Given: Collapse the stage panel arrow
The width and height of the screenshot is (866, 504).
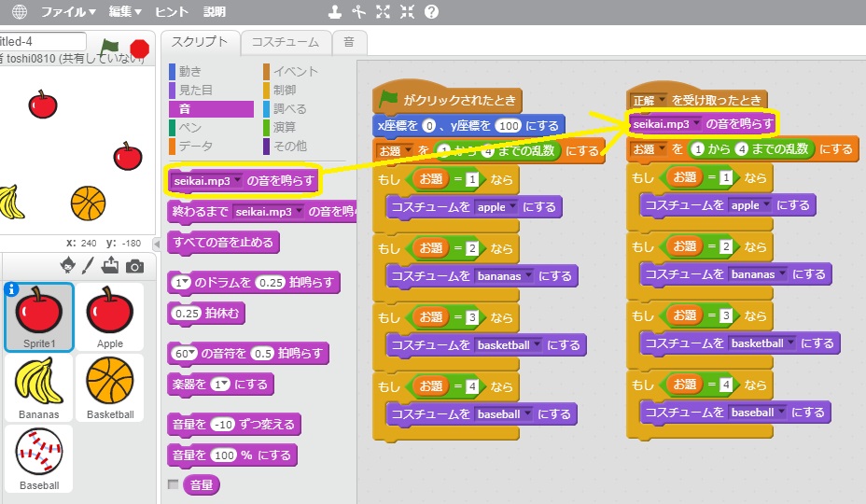Looking at the screenshot, I should [157, 244].
